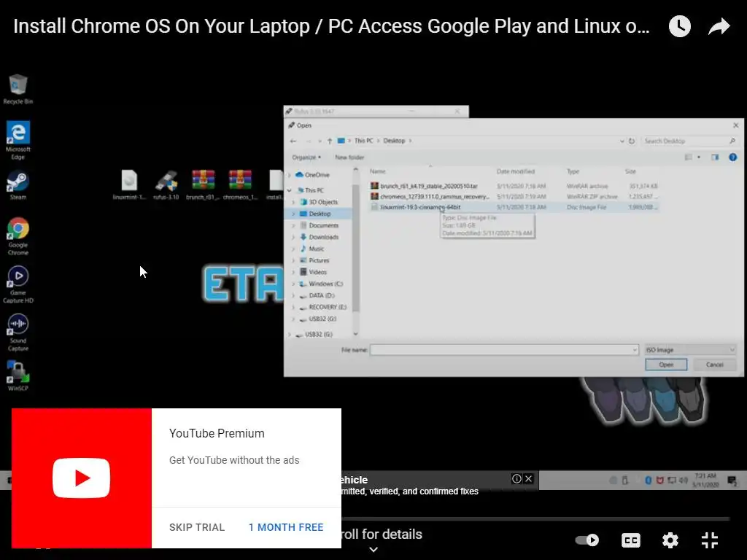Exit full screen mode
747x560 pixels.
pos(710,540)
